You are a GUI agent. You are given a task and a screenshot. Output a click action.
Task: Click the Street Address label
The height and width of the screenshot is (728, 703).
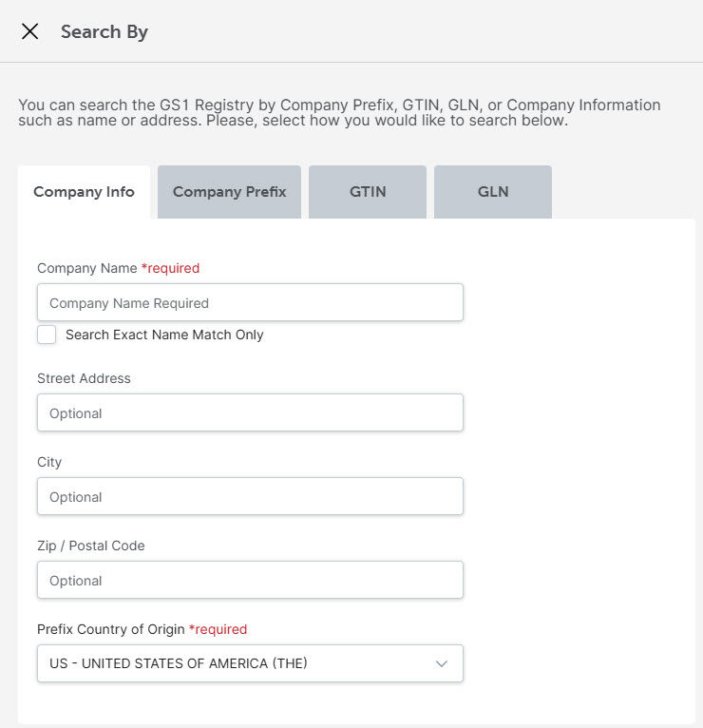(x=84, y=378)
